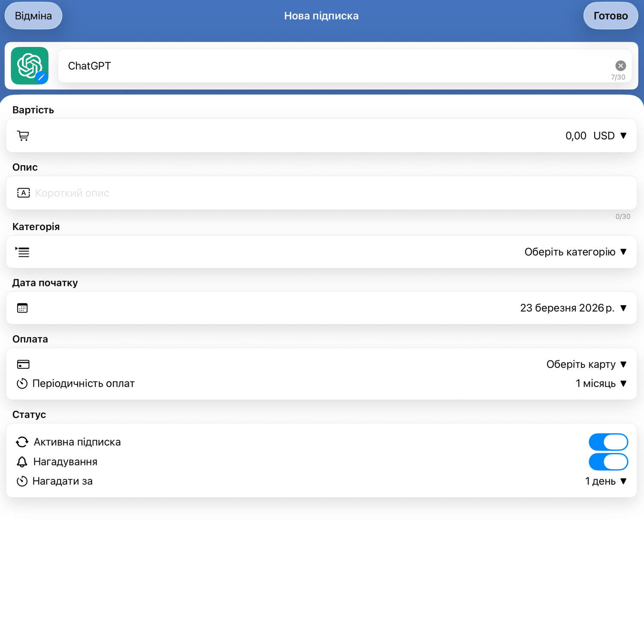The height and width of the screenshot is (644, 644).
Task: Click the description text icon
Action: (x=23, y=193)
